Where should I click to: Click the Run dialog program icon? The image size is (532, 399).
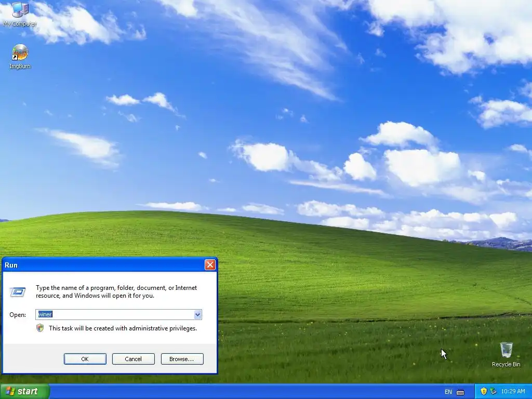18,292
